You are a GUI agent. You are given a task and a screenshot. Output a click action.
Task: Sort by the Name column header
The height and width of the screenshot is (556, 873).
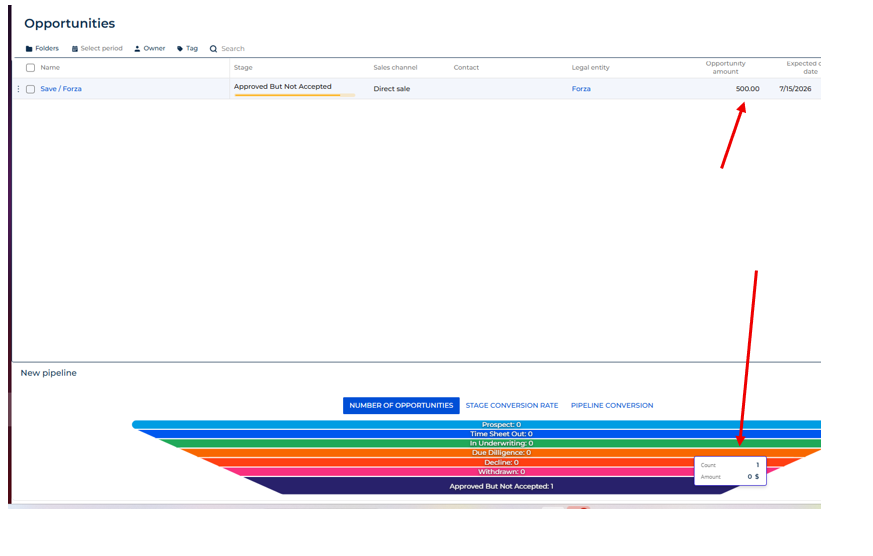pos(50,68)
